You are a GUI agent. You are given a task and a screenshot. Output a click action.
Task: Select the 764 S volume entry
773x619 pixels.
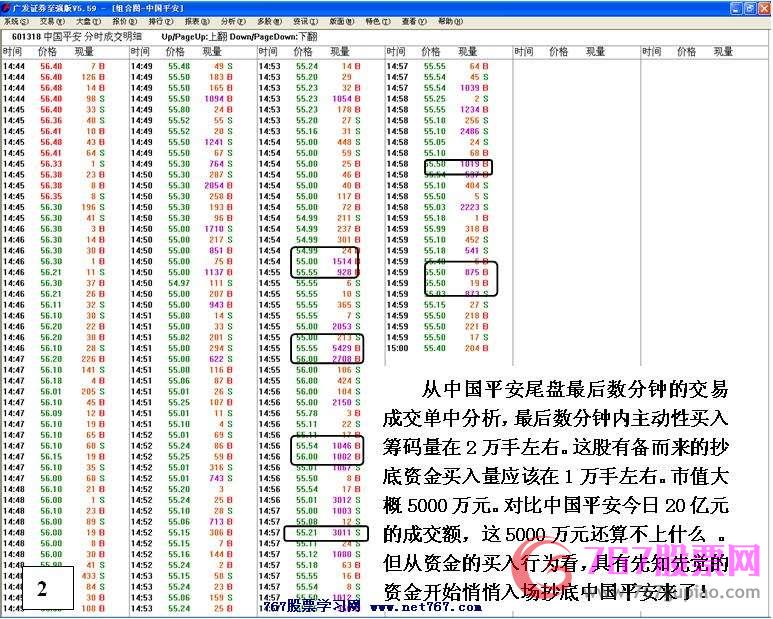point(221,164)
